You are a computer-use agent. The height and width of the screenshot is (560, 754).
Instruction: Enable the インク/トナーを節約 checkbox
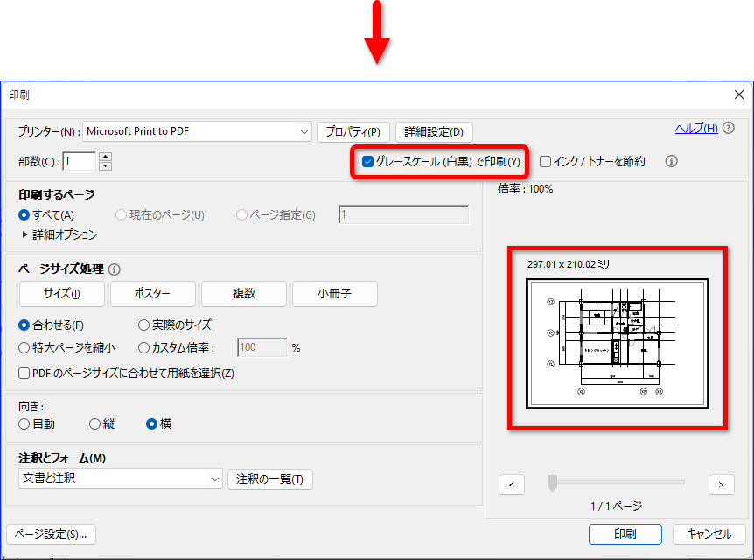(545, 161)
